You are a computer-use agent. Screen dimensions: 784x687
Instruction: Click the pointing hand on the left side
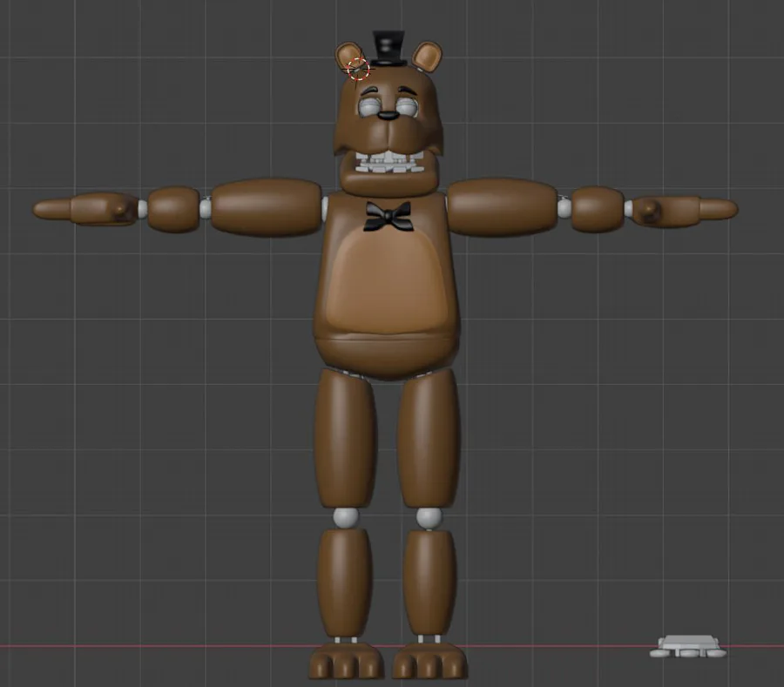click(85, 209)
